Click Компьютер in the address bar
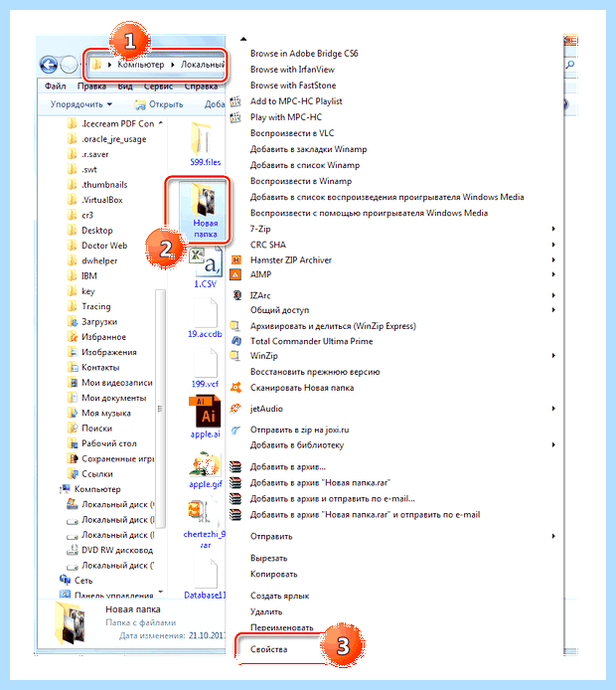The width and height of the screenshot is (616, 690). [141, 65]
